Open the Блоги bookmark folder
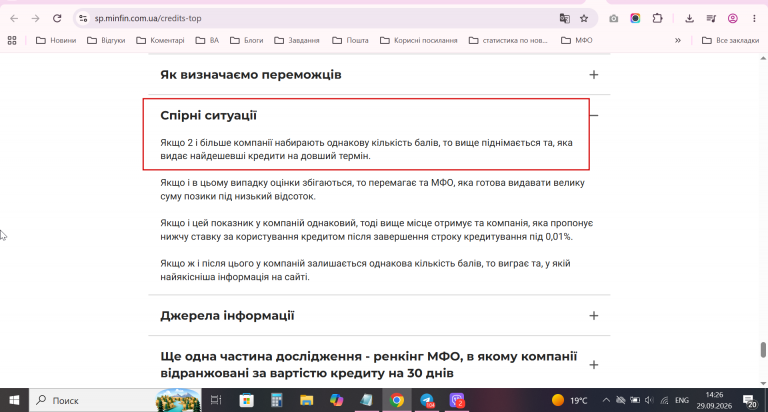The image size is (768, 412). click(x=246, y=40)
